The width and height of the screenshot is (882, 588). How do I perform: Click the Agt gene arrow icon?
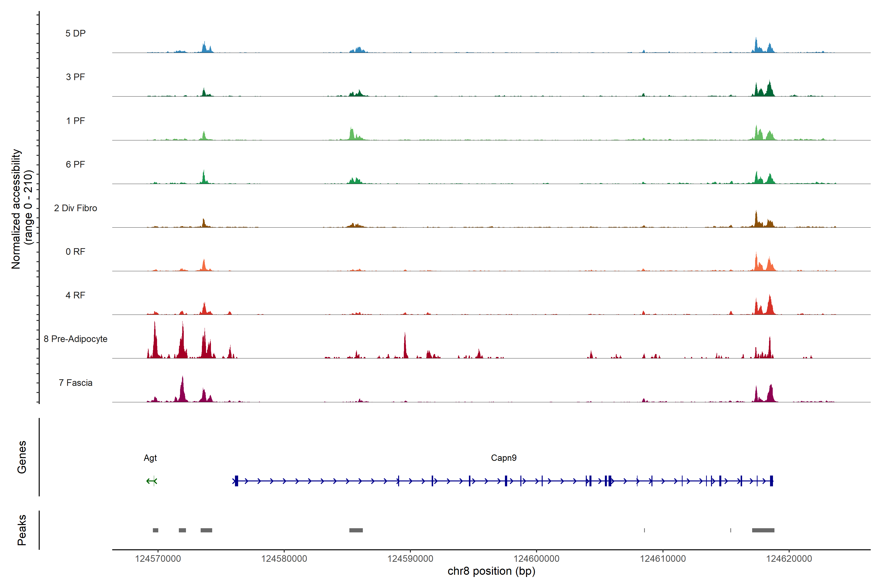click(x=151, y=481)
